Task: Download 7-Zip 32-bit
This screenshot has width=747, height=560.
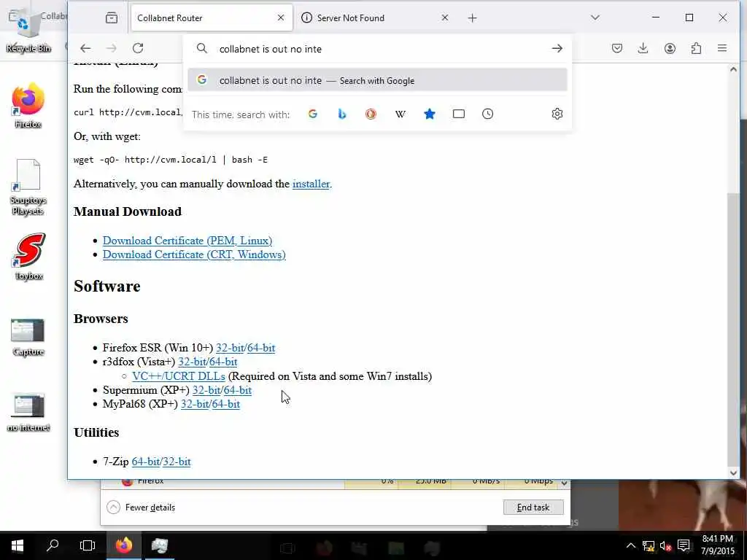Action: (177, 462)
